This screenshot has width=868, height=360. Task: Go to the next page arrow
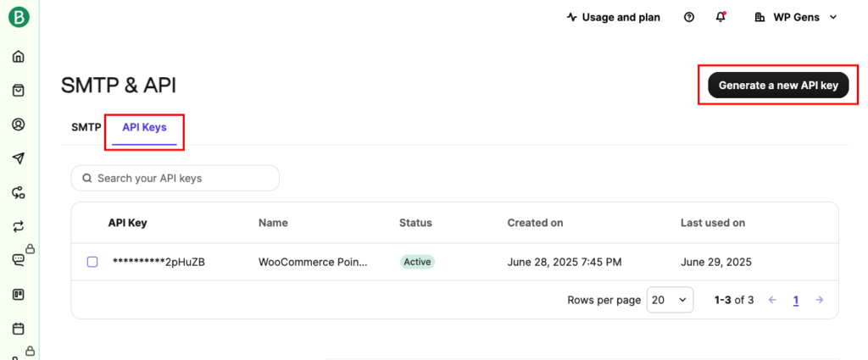tap(820, 300)
